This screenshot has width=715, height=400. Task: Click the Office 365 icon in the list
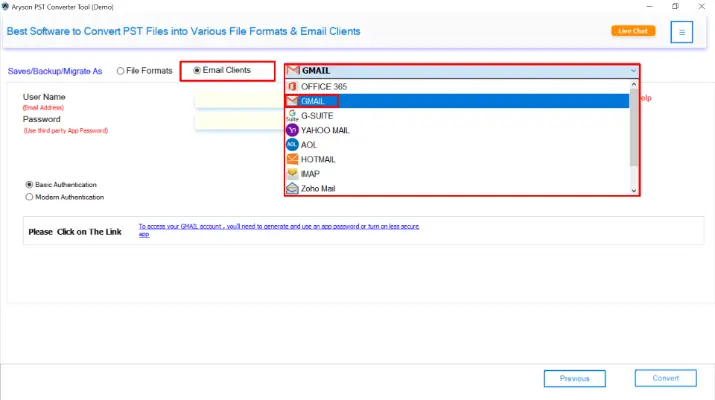tap(292, 86)
